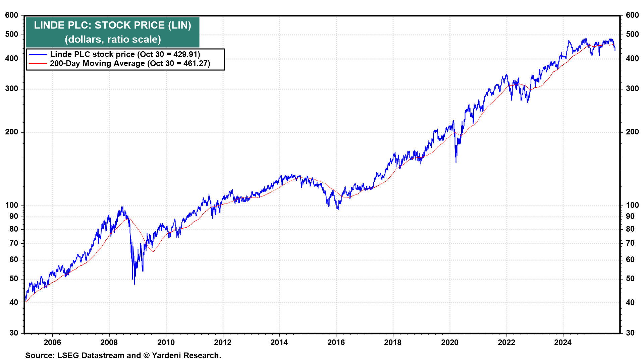Click the source citation text below the chart
Viewport: 644px width, 362px height.
123,355
